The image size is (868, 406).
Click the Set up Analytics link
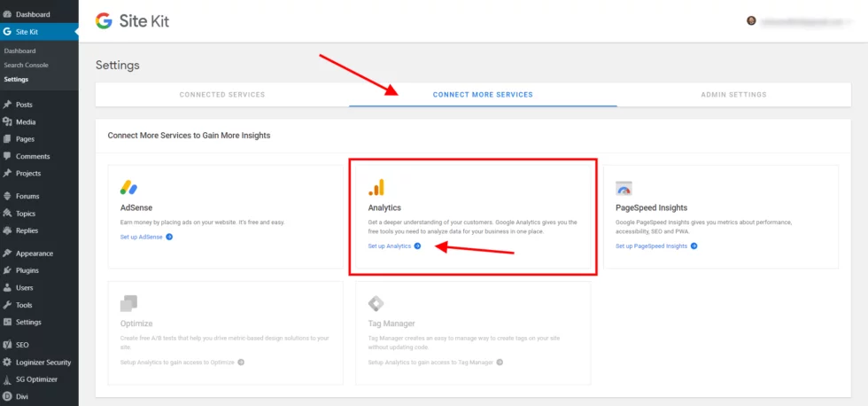pos(390,246)
